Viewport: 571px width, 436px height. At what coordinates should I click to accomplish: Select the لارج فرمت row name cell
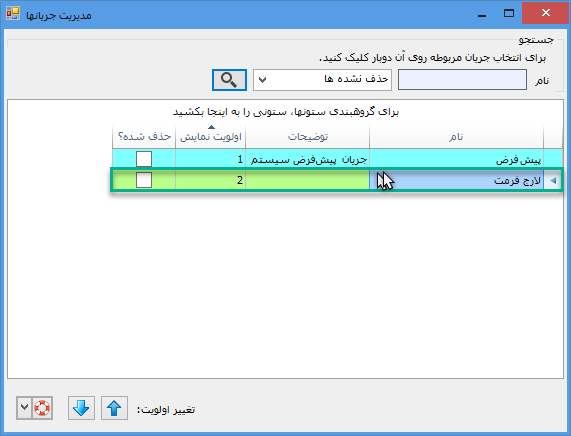[x=456, y=180]
